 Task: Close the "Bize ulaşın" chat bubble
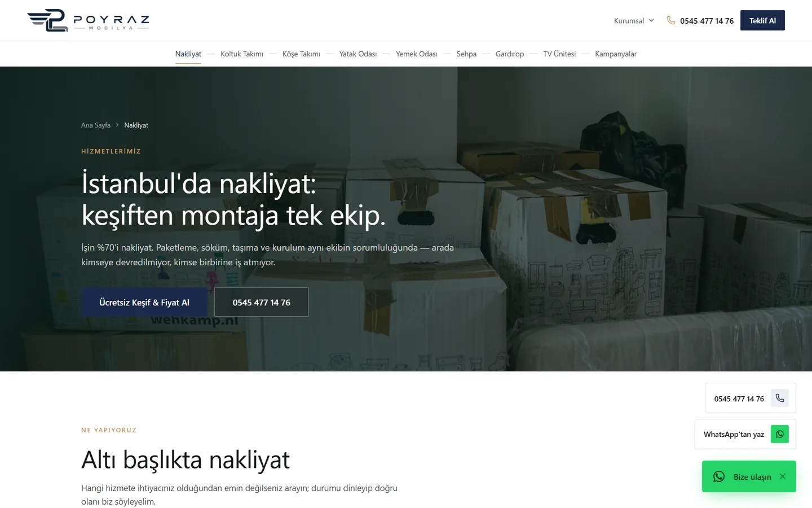point(783,476)
